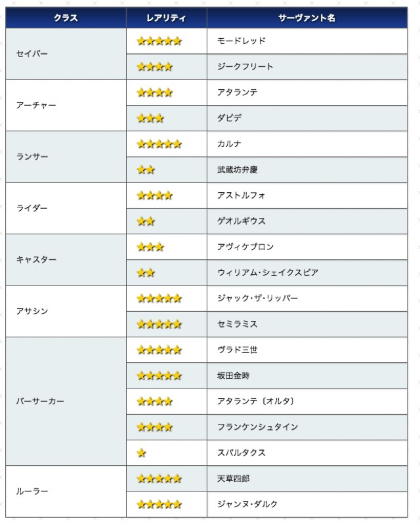Click the servant name アタランテ〔オルタ〕
The image size is (420, 525).
(x=256, y=401)
